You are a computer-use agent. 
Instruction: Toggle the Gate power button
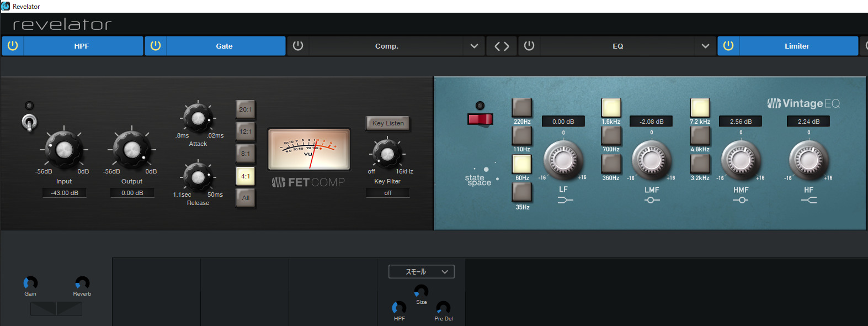tap(156, 46)
